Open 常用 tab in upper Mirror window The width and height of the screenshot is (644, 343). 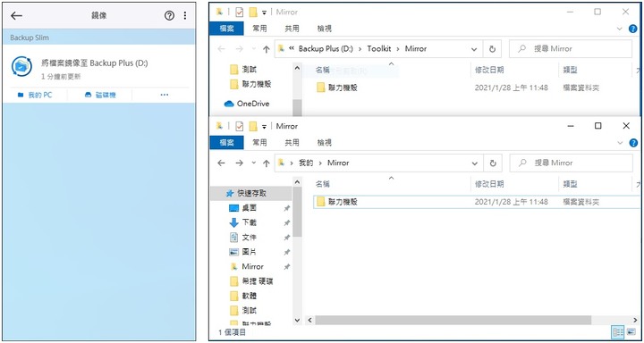coord(259,29)
